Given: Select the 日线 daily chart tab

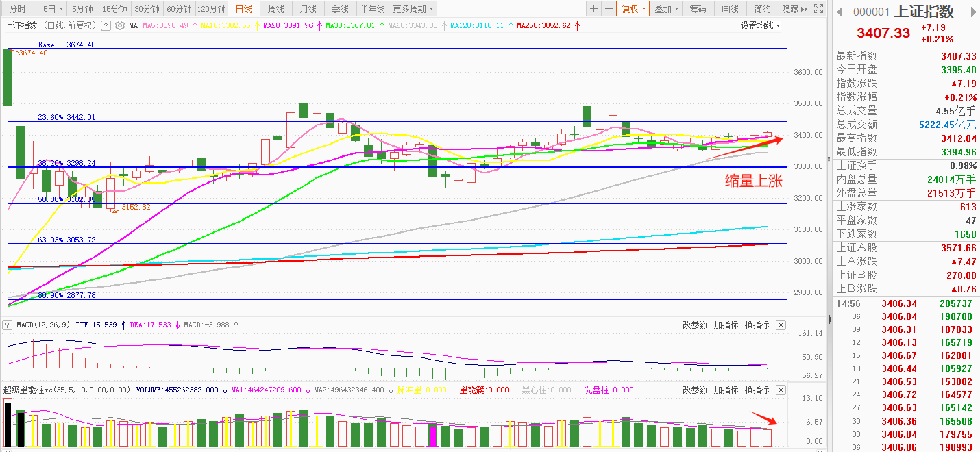Looking at the screenshot, I should coord(244,9).
